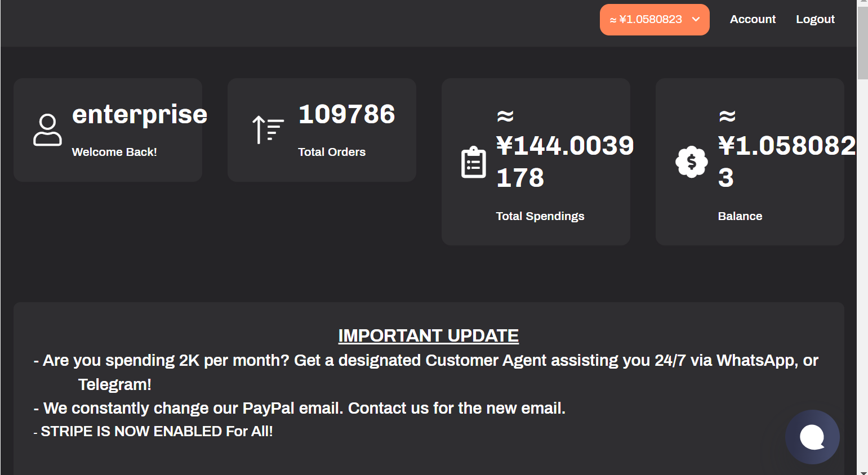Viewport: 868px width, 475px height.
Task: Click the enterprise username heading
Action: [140, 114]
